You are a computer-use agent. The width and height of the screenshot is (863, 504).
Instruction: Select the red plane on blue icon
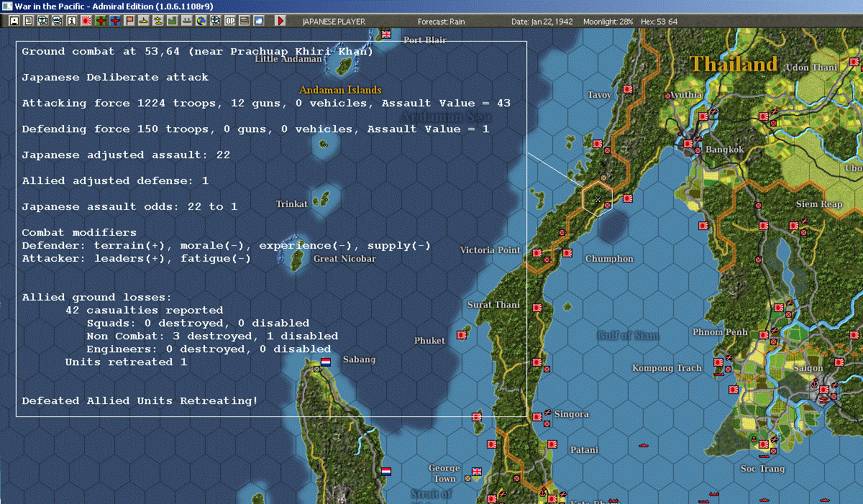(x=115, y=21)
